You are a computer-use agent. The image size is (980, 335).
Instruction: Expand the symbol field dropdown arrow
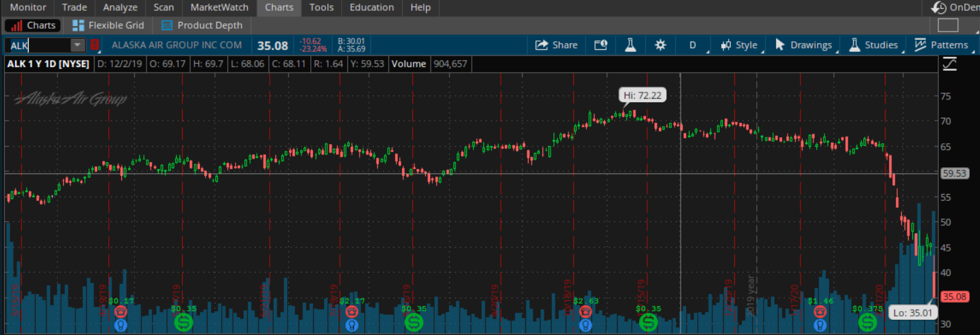[77, 45]
